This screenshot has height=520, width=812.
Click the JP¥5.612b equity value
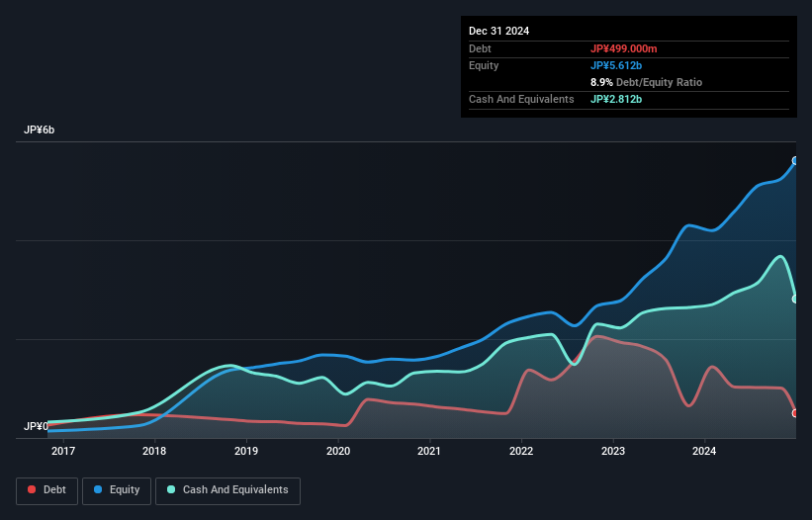click(616, 65)
